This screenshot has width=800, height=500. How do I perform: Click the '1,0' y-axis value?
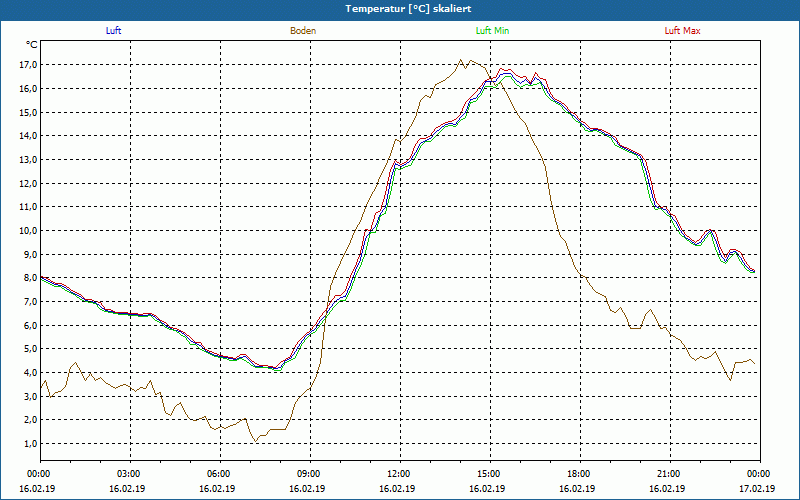31,443
